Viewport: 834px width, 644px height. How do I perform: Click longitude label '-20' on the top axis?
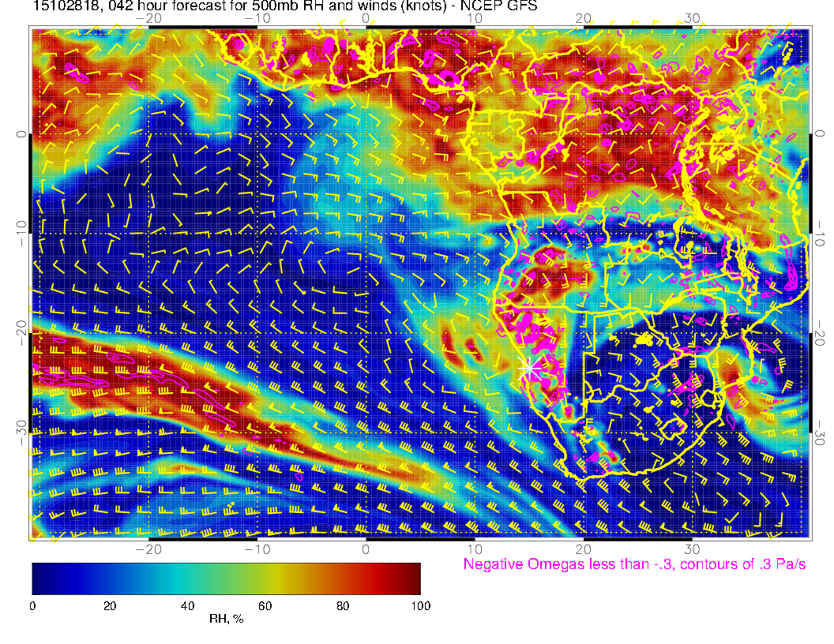click(148, 19)
